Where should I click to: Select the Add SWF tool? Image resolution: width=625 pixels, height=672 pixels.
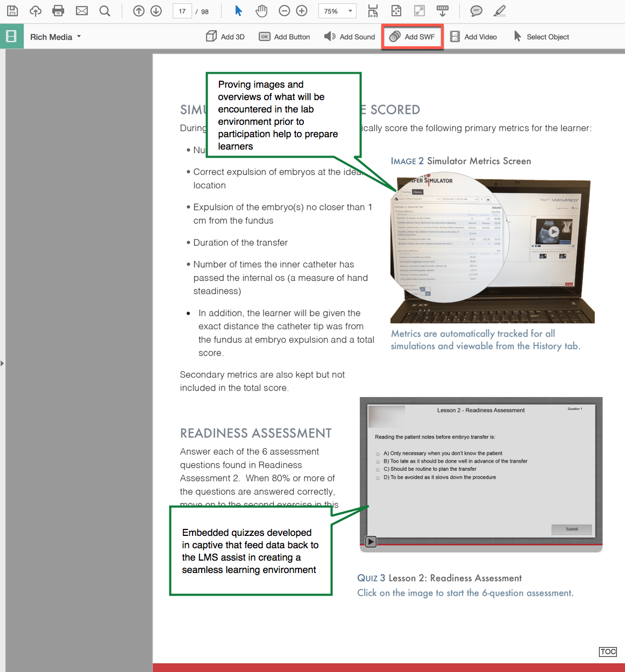point(411,36)
